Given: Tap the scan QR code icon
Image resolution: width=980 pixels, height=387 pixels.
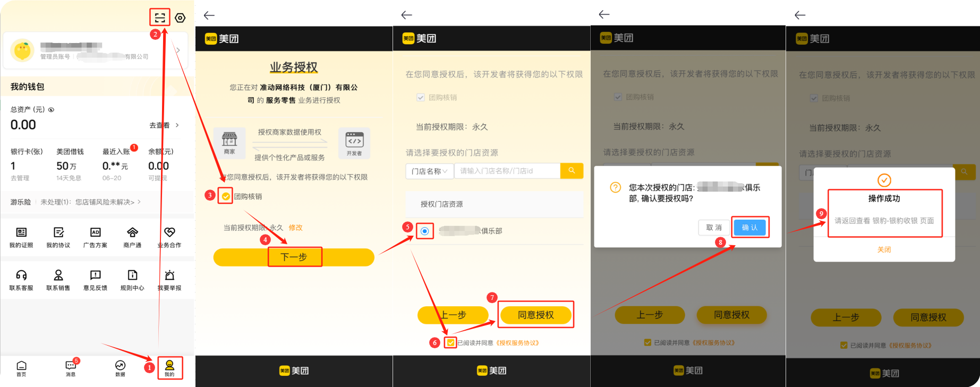Looking at the screenshot, I should 160,18.
